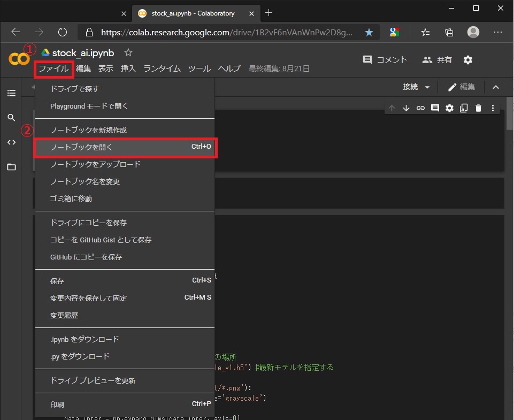Screen dimensions: 514x420
Task: Copy the link to cell icon
Action: pos(420,108)
